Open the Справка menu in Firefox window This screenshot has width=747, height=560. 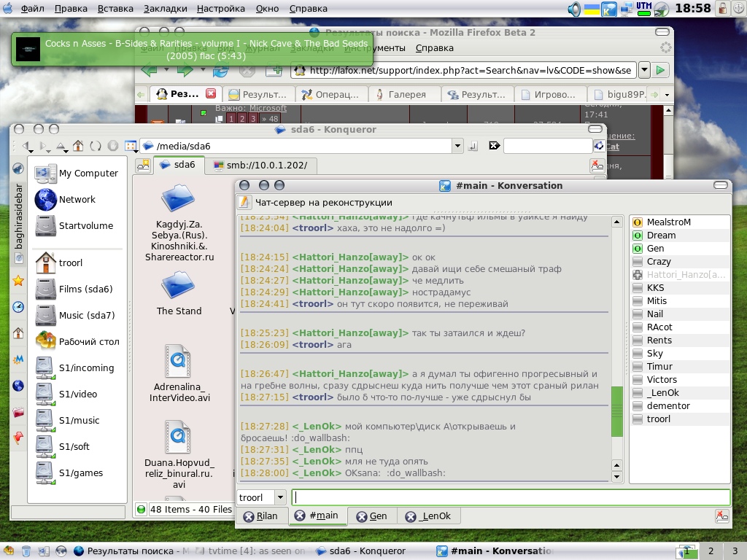[435, 48]
